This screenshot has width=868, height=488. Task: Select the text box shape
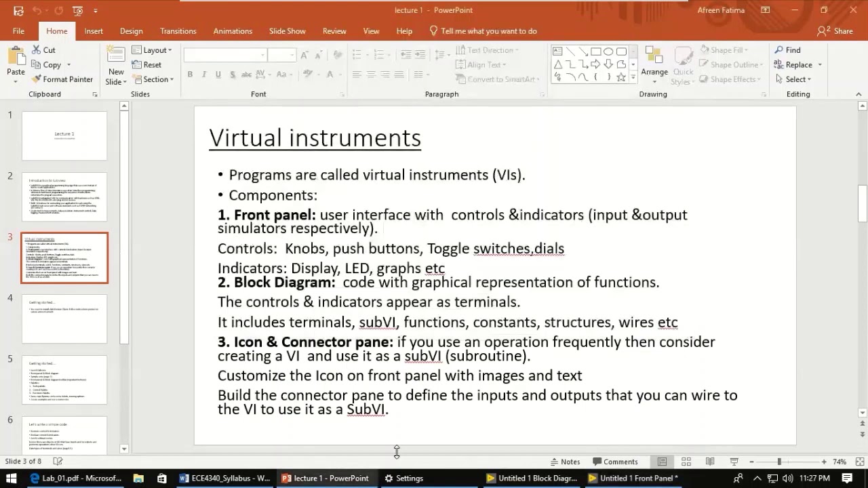coord(557,52)
